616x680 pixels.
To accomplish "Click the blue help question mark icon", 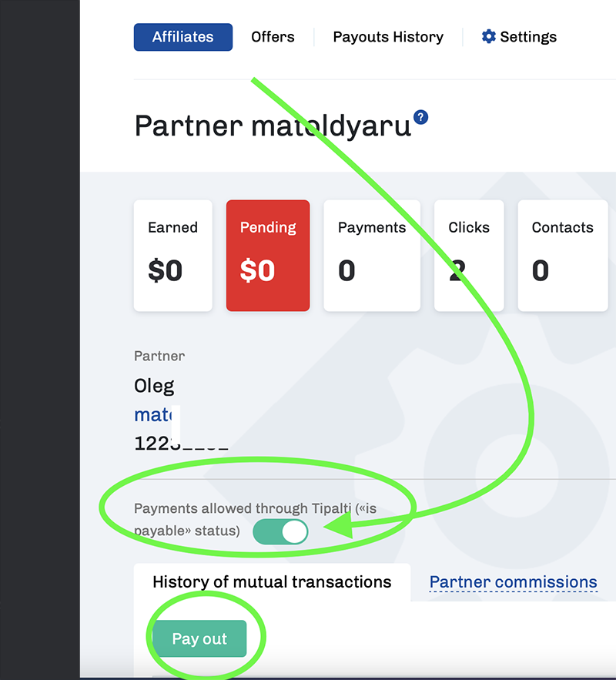I will click(x=420, y=117).
